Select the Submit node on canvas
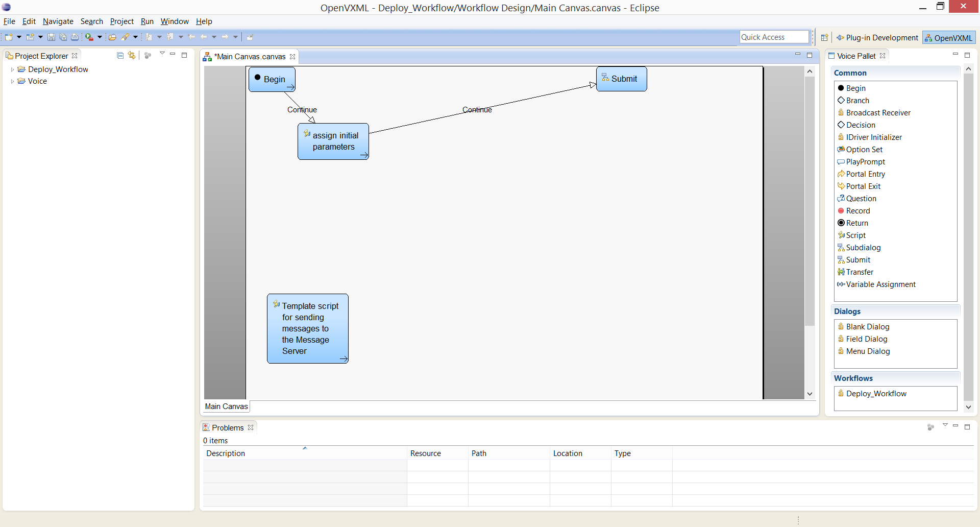Viewport: 980px width, 527px height. pos(622,79)
